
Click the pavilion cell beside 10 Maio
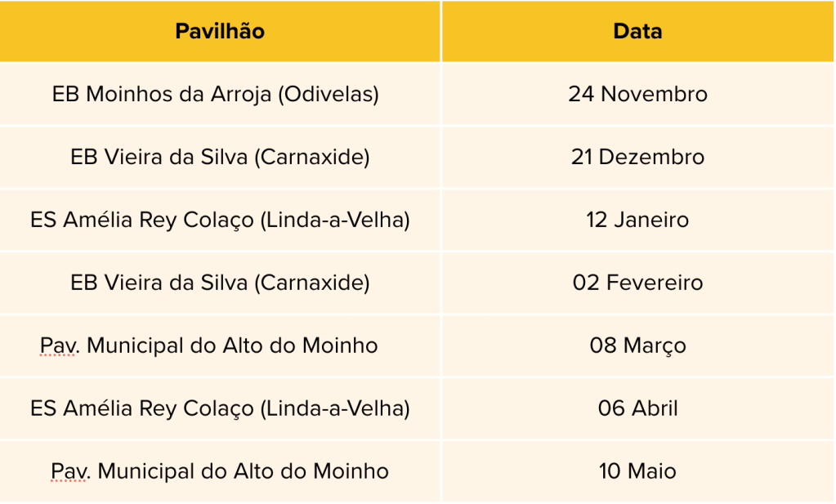220,471
